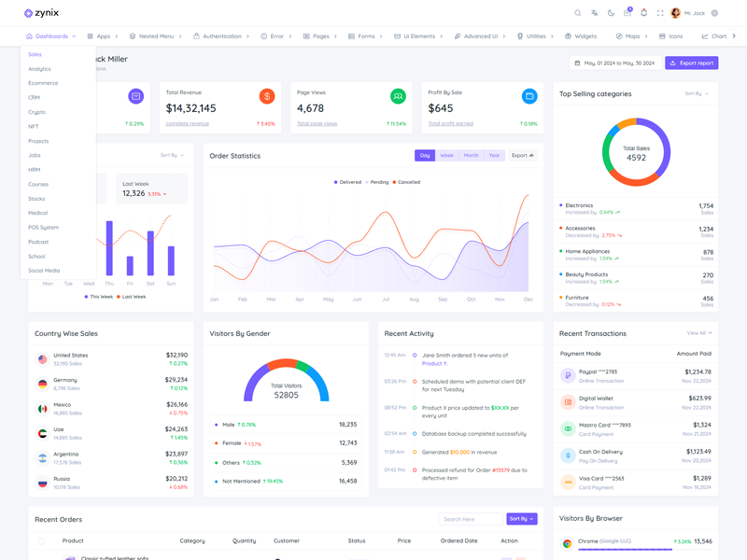
Task: Switch Order Statistics to Week view
Action: click(x=446, y=156)
